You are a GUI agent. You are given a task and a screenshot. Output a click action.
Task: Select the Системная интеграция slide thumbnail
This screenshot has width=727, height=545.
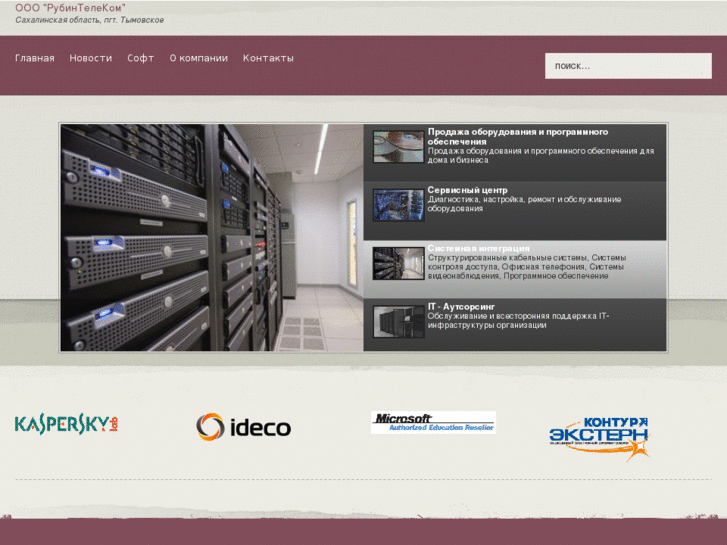tap(398, 263)
